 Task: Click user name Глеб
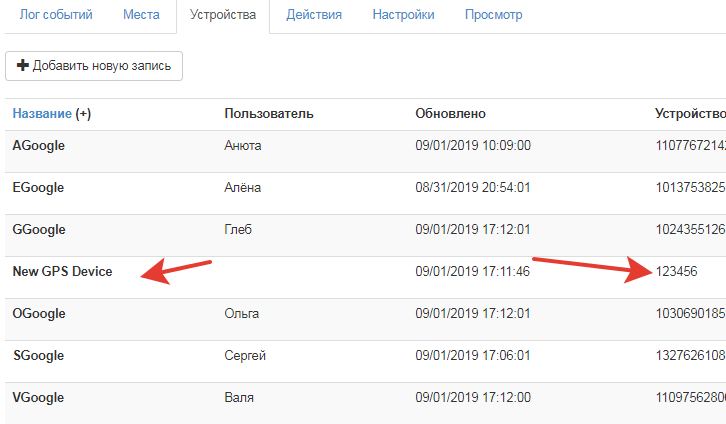coord(238,230)
